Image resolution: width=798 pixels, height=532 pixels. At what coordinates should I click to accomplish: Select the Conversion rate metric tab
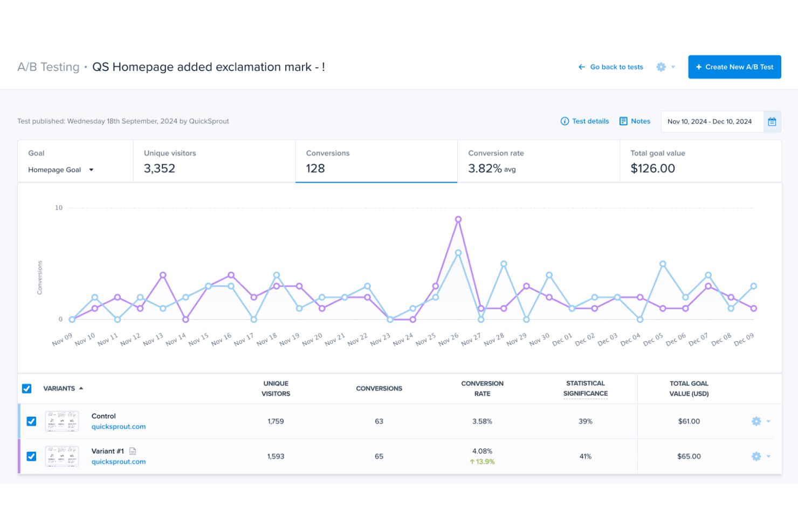pyautogui.click(x=539, y=161)
